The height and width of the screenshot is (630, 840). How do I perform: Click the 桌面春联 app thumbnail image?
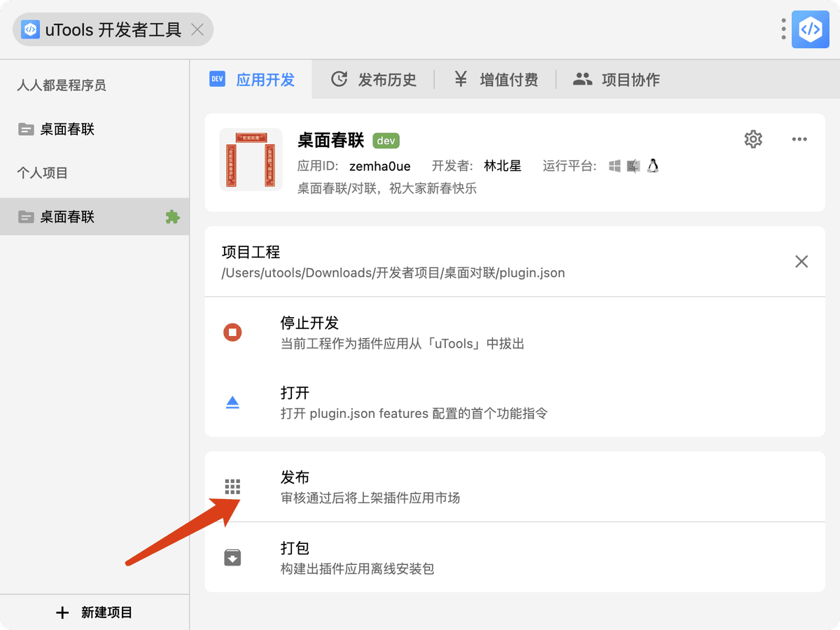251,160
